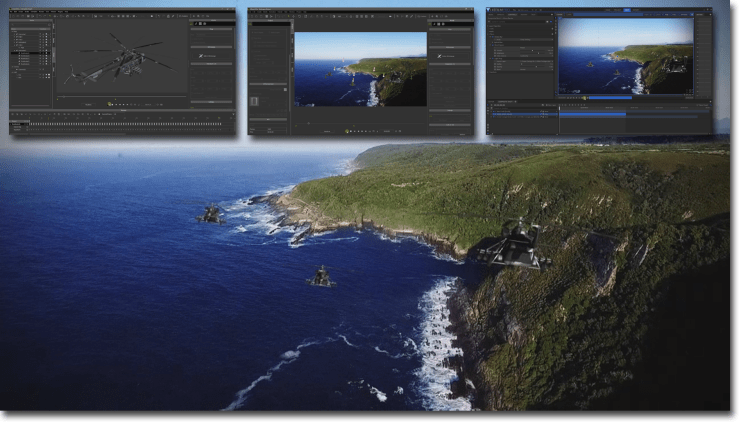The height and width of the screenshot is (422, 750).
Task: Toggle visibility of top layer in right window timeline
Action: click(492, 113)
